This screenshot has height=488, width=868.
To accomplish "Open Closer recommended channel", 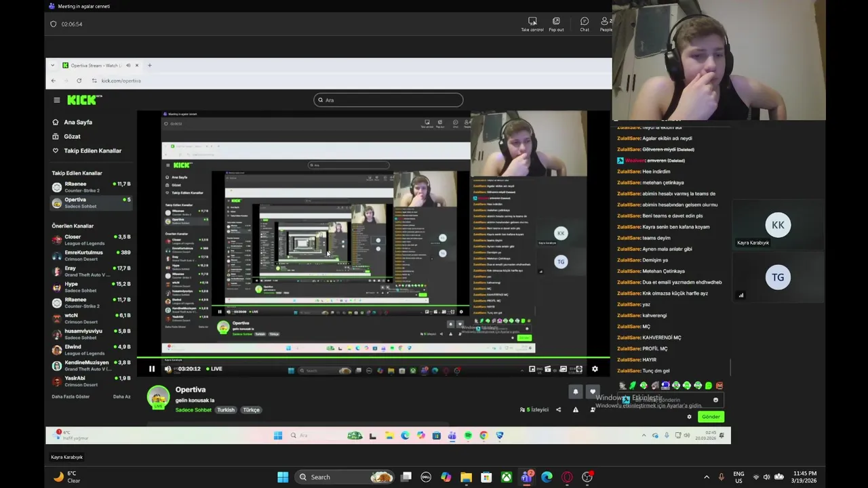I will point(91,240).
